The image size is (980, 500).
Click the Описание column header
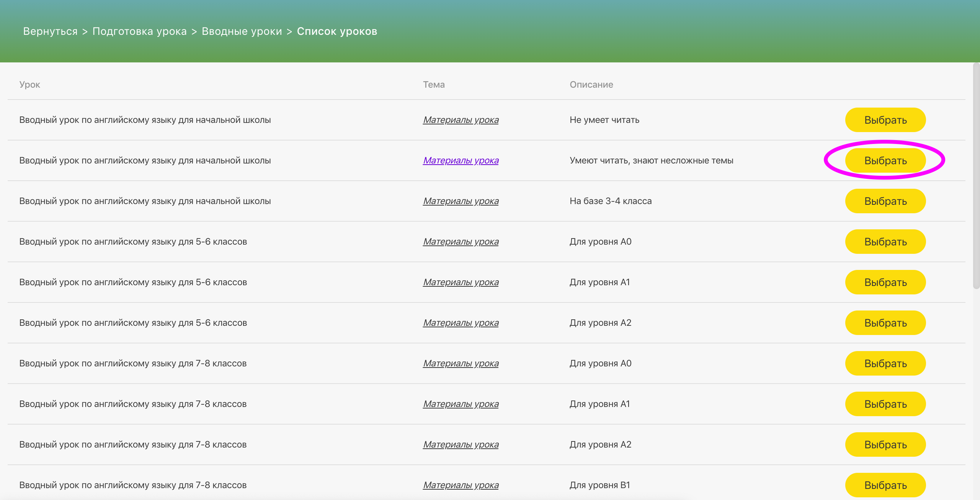(591, 85)
